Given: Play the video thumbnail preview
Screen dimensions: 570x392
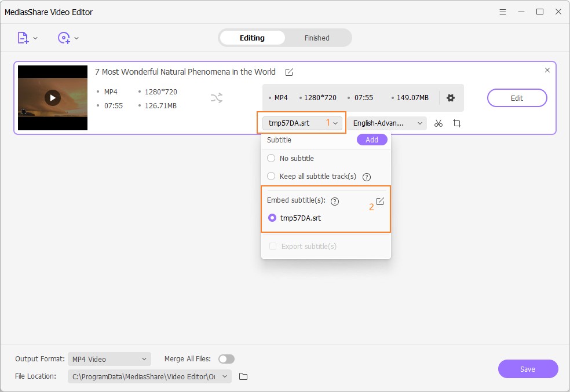Looking at the screenshot, I should 53,98.
